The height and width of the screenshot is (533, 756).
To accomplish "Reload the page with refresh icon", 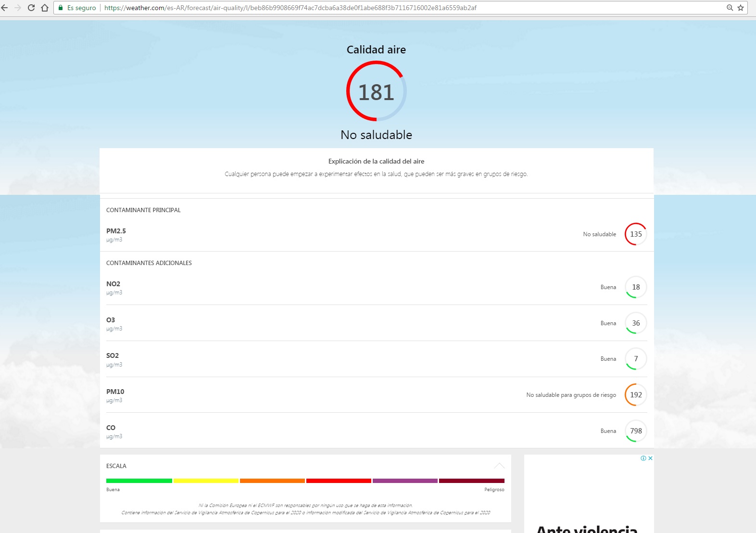I will click(x=31, y=8).
